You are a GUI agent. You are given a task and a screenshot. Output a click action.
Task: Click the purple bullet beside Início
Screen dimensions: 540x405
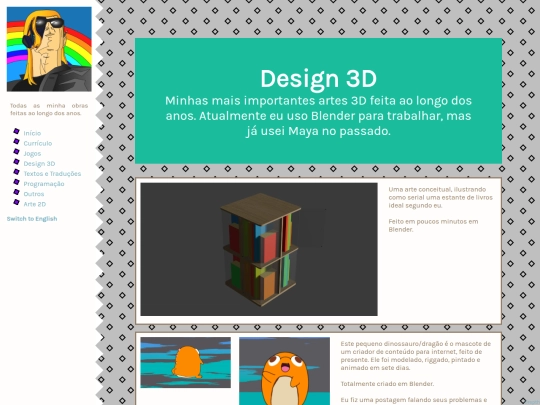(16, 131)
